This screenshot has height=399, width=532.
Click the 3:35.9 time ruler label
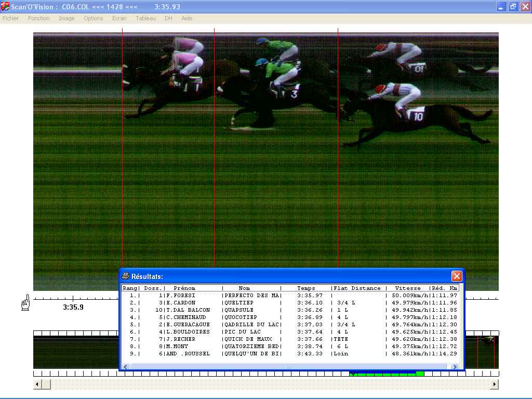pyautogui.click(x=73, y=307)
